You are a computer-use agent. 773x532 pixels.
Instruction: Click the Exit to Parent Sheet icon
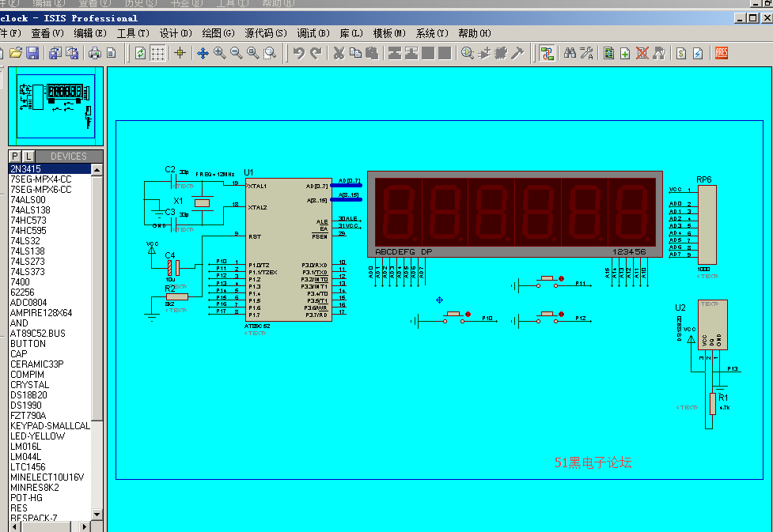[x=659, y=53]
